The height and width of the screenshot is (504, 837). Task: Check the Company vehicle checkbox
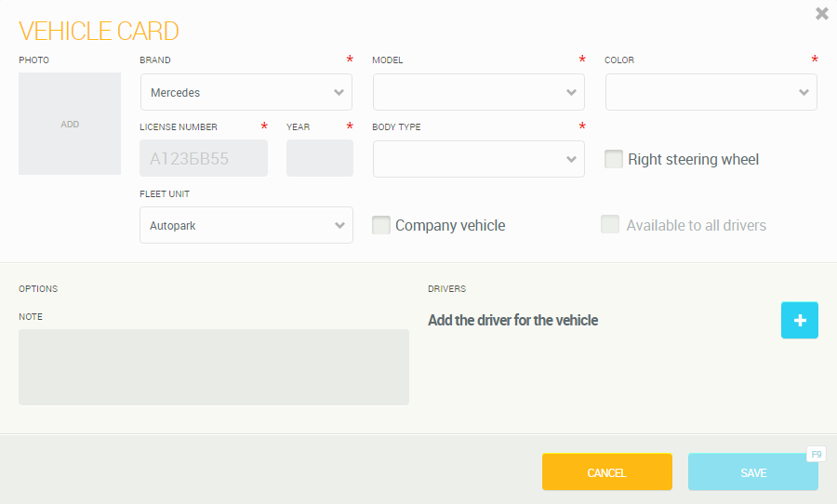click(x=381, y=225)
